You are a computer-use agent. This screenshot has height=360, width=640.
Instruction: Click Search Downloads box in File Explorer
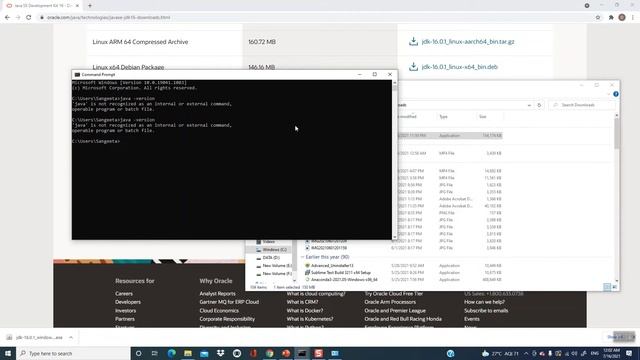click(x=582, y=105)
